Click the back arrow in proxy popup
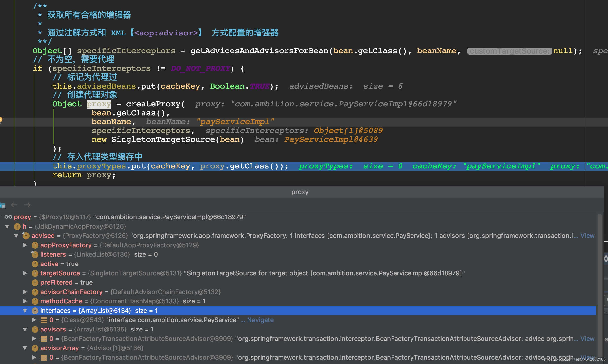The image size is (608, 364). click(14, 205)
